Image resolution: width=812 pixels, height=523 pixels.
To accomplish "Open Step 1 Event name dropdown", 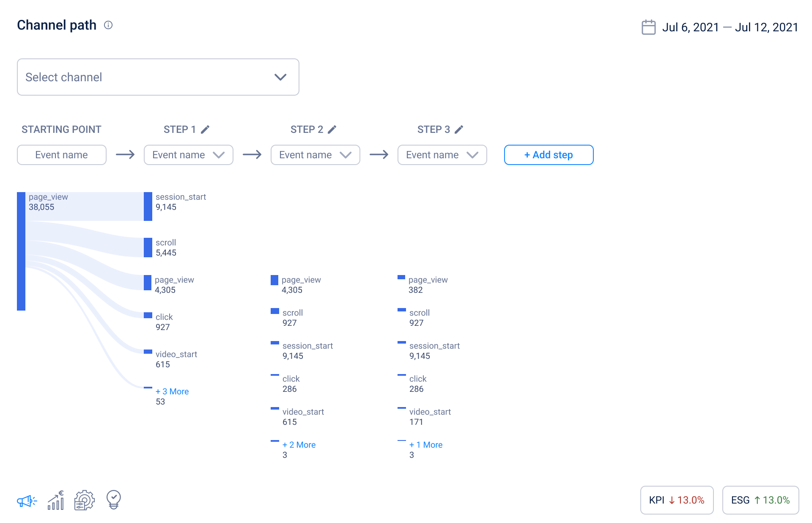I will 189,155.
